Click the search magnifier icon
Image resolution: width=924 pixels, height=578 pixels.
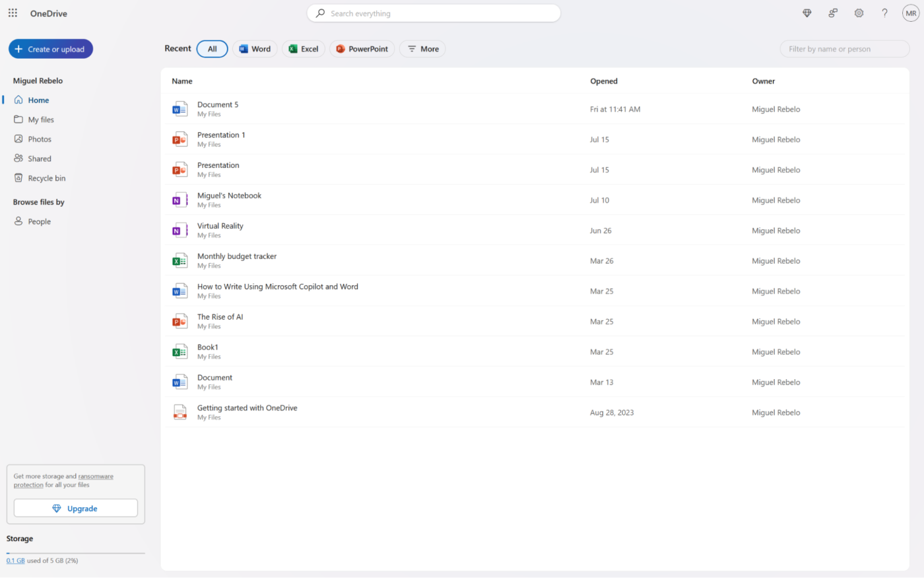click(320, 13)
